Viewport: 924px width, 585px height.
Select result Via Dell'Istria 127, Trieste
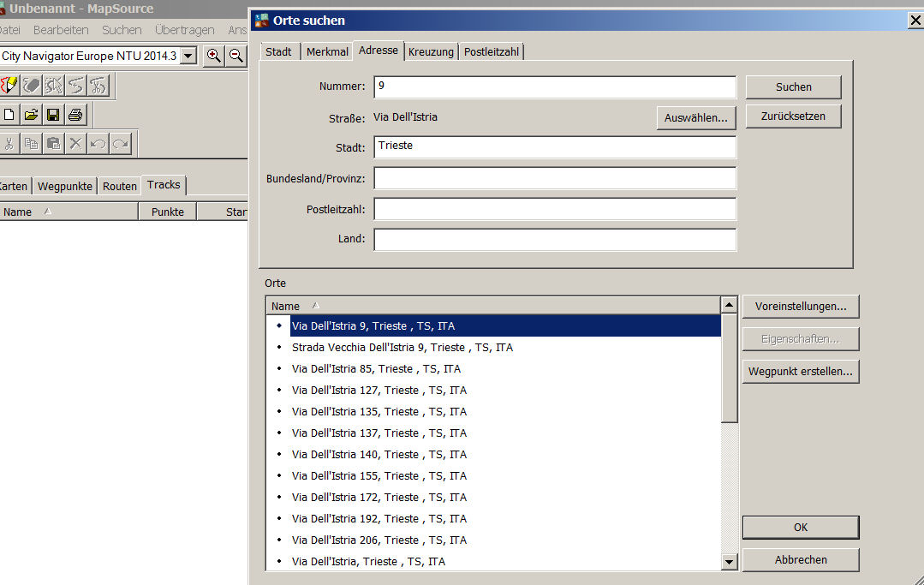click(493, 390)
